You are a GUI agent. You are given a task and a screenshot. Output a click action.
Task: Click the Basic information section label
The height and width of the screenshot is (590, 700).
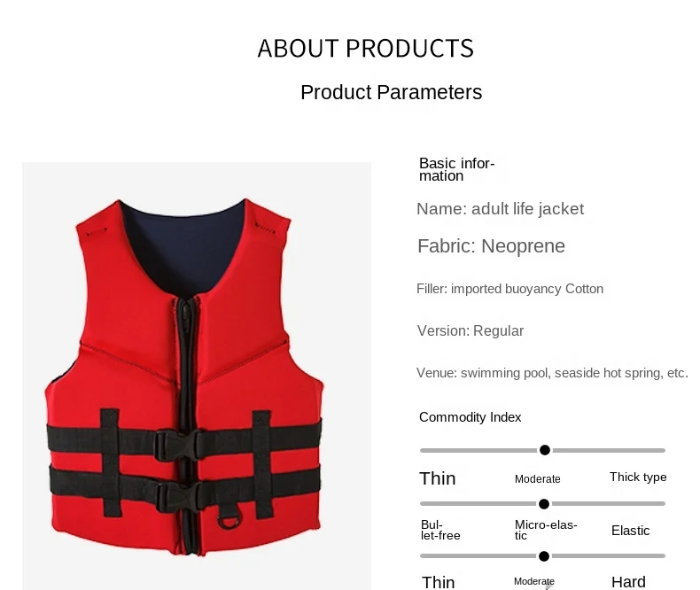coord(456,169)
